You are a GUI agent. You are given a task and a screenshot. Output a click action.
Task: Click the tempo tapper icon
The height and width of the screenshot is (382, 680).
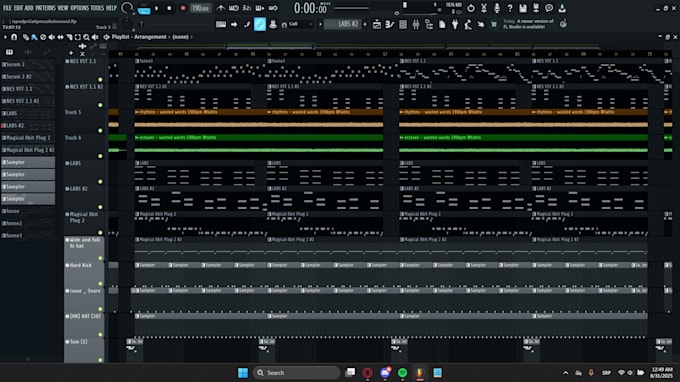[x=468, y=25]
